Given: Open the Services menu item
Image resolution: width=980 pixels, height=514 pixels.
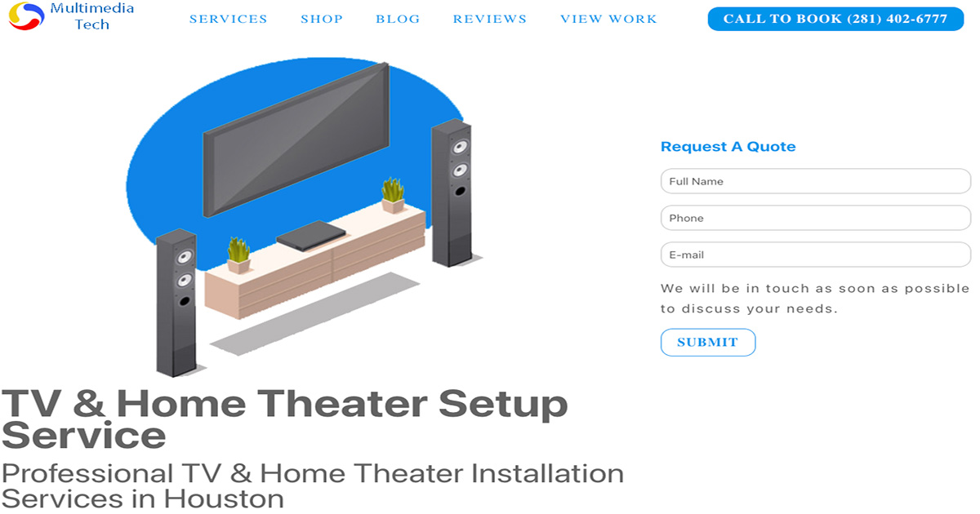Looking at the screenshot, I should [228, 19].
